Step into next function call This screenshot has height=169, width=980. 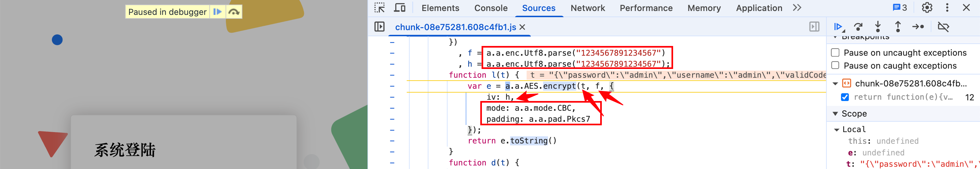click(878, 27)
